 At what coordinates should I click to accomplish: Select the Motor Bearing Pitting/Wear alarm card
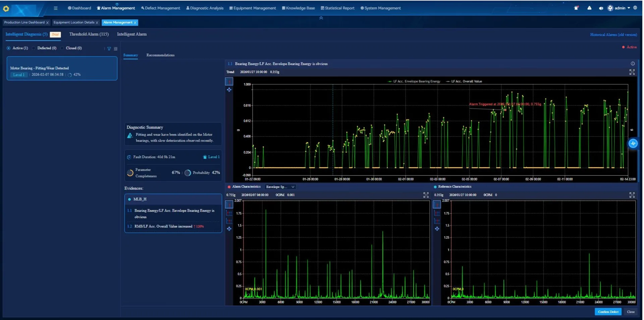click(x=62, y=68)
